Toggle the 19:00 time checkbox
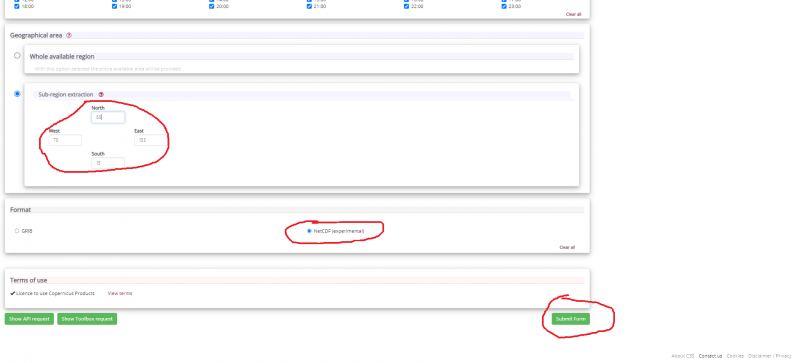Screen dimensions: 800x363 tap(114, 7)
